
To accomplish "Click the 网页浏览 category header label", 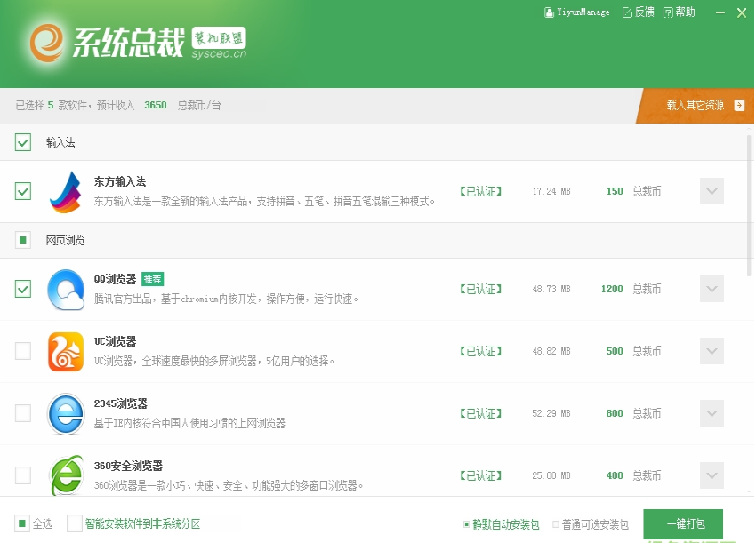I will click(x=65, y=240).
